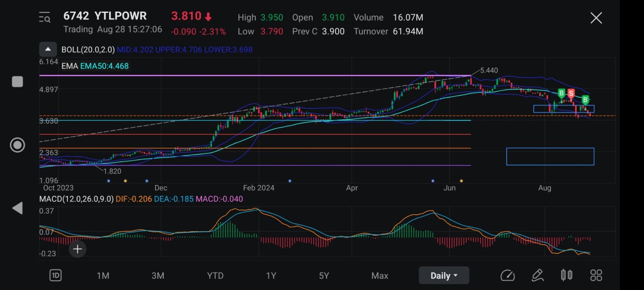Select the 1Y time range
Image resolution: width=644 pixels, height=290 pixels.
(x=271, y=275)
